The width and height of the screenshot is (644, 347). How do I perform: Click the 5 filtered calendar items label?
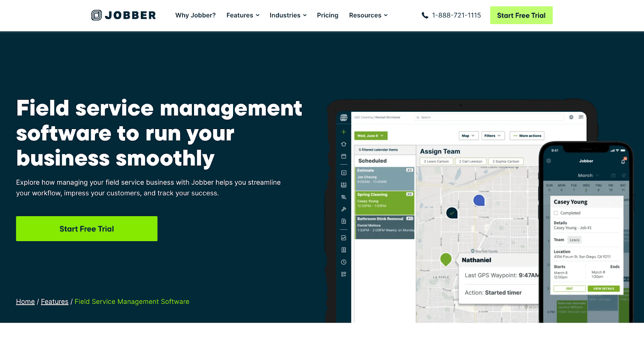(378, 150)
